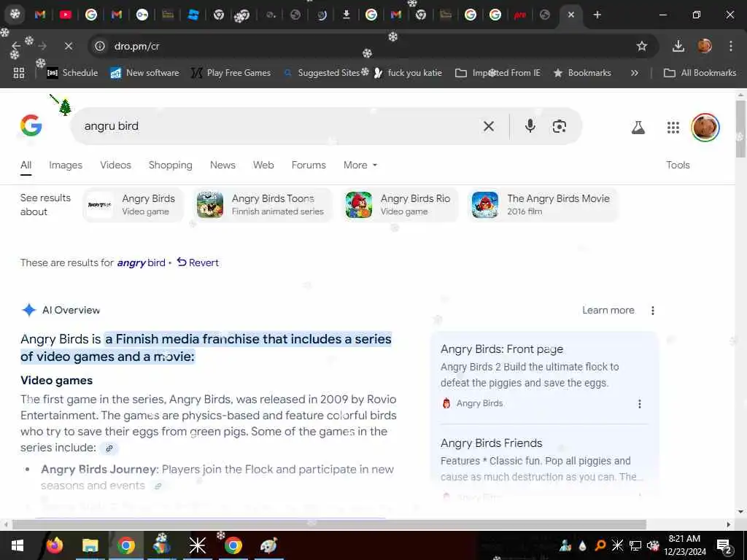
Task: Choose The Angry Birds Movie chip
Action: [x=542, y=205]
